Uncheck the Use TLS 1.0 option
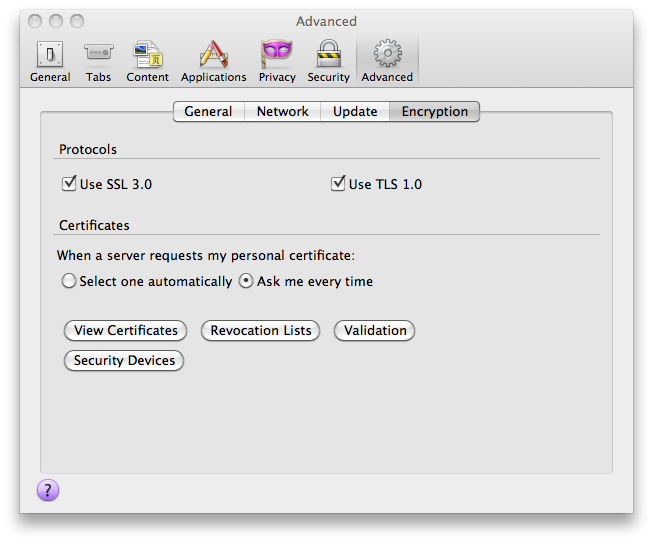 click(338, 184)
